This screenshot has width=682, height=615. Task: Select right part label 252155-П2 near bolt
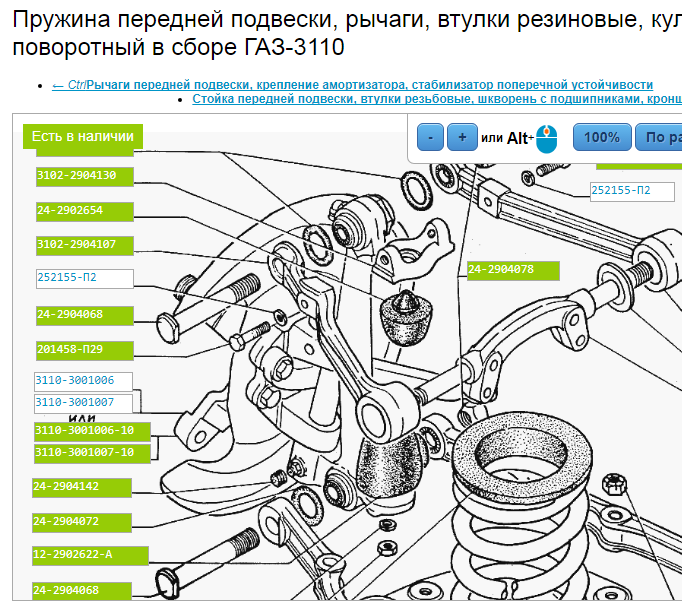[x=632, y=191]
